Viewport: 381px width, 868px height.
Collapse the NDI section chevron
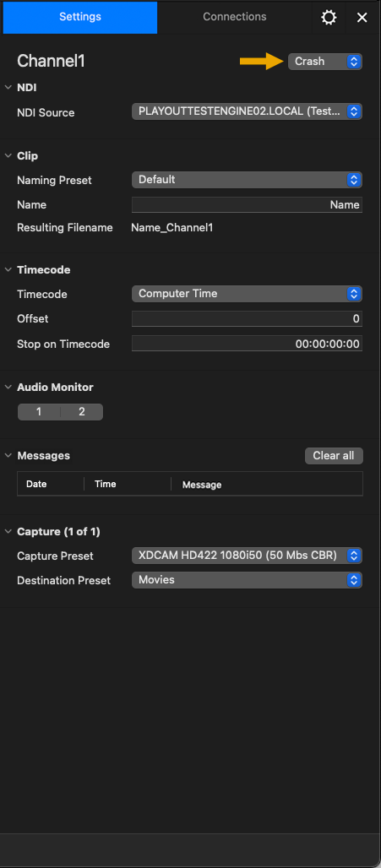(8, 88)
